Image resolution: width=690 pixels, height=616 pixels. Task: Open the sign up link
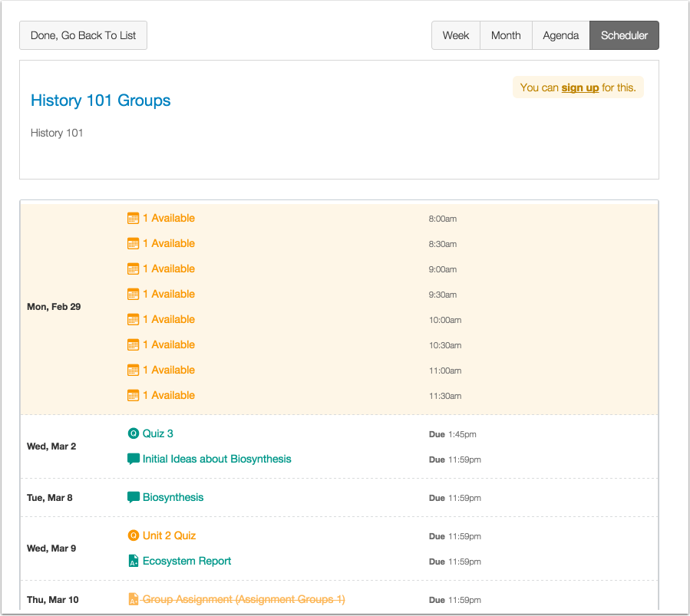pyautogui.click(x=580, y=87)
